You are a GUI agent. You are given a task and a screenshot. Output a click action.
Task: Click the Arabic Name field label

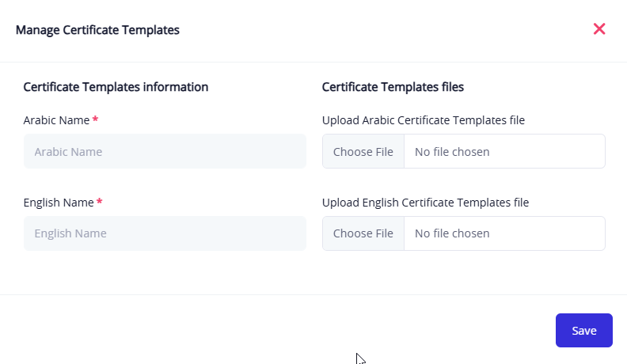pos(56,120)
